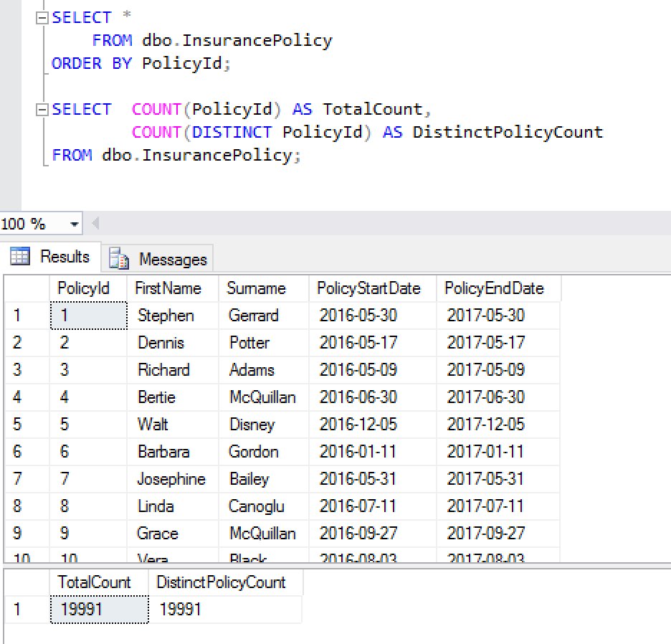Click end date 2017-05-31
Image resolution: width=671 pixels, height=644 pixels.
(x=498, y=479)
